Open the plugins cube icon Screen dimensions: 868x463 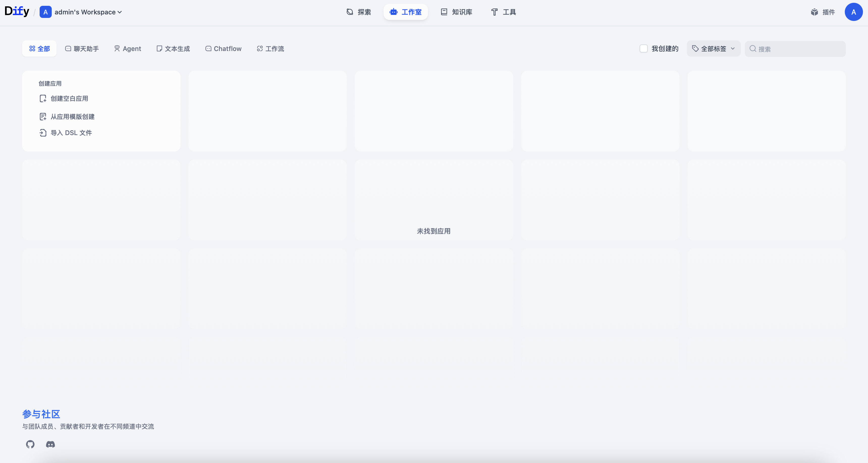click(x=815, y=12)
